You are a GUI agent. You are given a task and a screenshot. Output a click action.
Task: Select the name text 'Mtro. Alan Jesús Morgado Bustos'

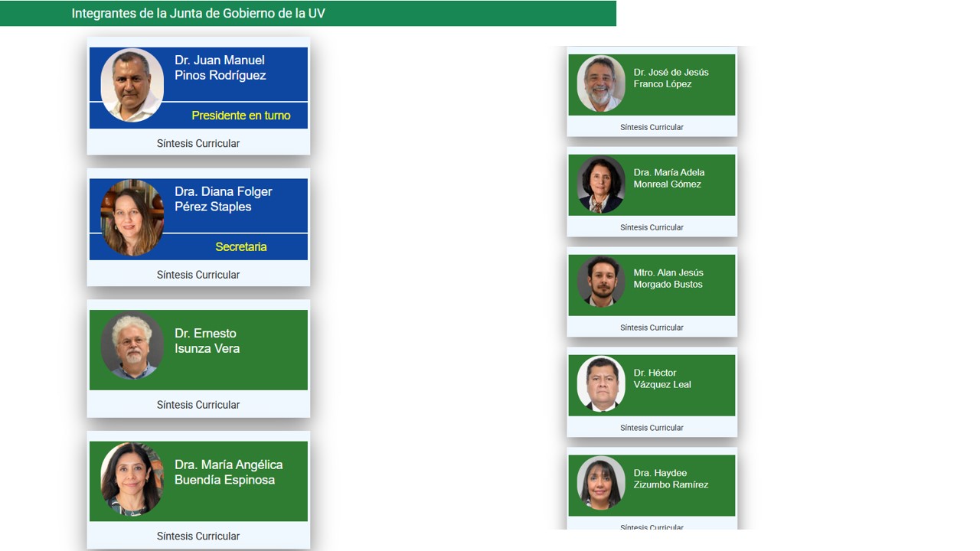668,279
